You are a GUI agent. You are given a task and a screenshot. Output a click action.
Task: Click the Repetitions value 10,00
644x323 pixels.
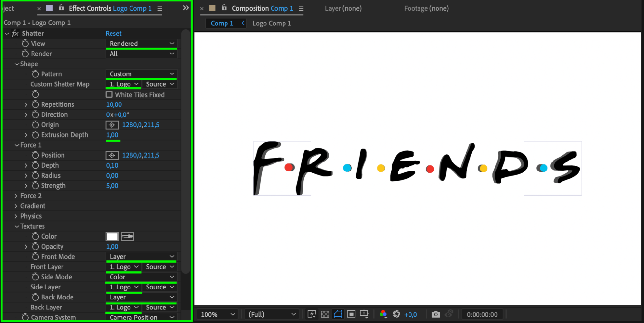click(x=114, y=104)
